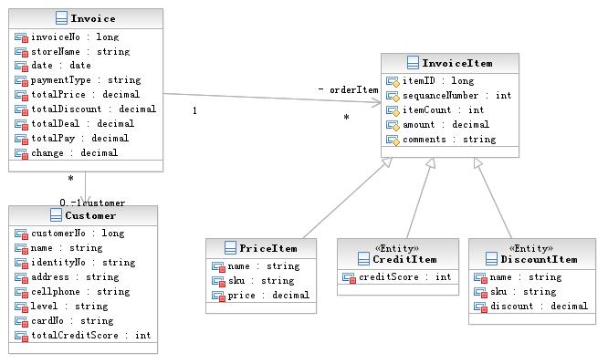This screenshot has width=608, height=364.
Task: Select sku : string in DiscountItem class
Action: point(523,292)
